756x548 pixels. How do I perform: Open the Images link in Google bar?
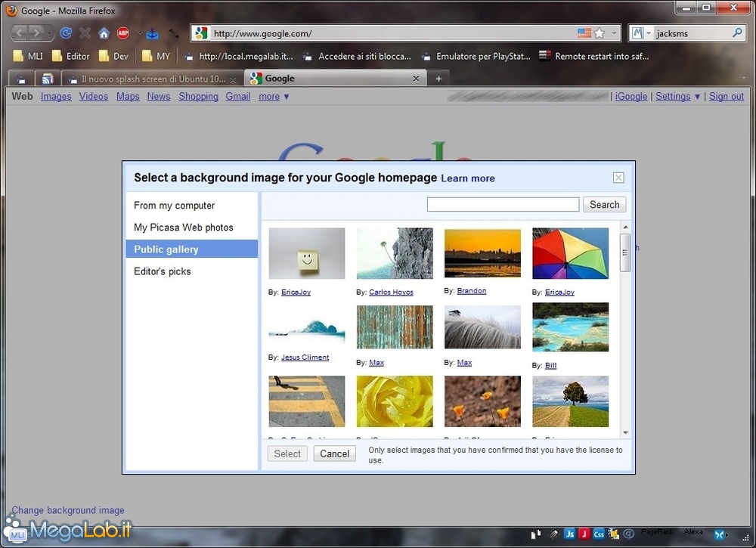(x=56, y=97)
